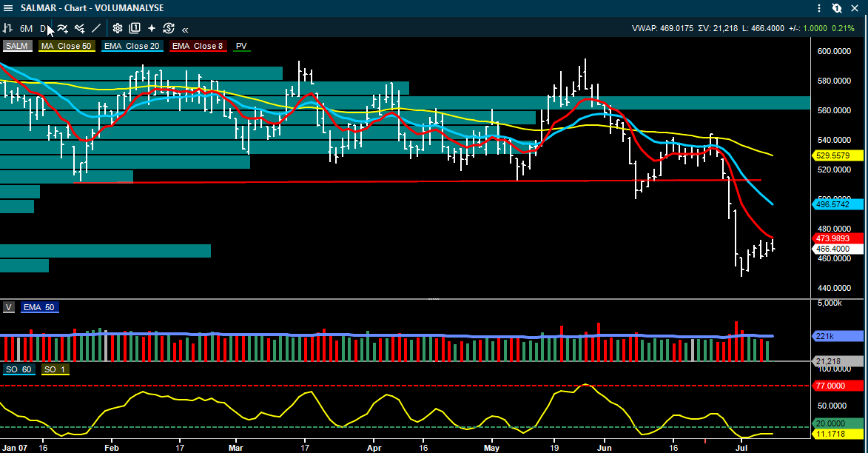Click the 77.0000 overbought level tag

click(837, 386)
